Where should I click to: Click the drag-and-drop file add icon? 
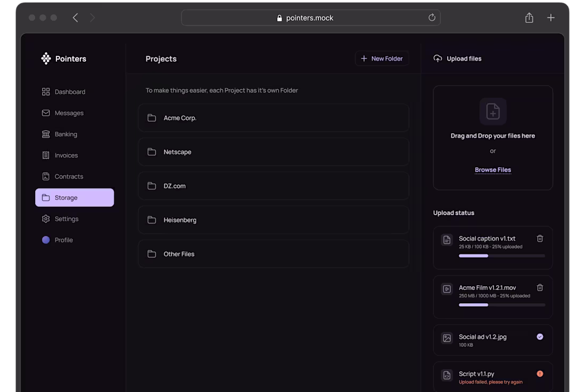(493, 112)
